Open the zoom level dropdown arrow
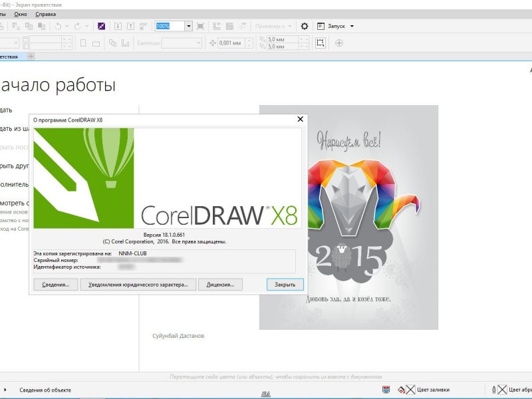The image size is (532, 399). click(189, 26)
